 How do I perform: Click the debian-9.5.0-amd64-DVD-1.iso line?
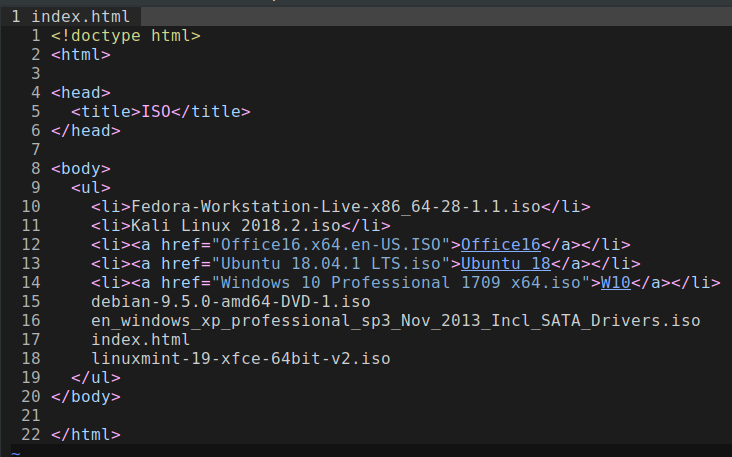(230, 301)
